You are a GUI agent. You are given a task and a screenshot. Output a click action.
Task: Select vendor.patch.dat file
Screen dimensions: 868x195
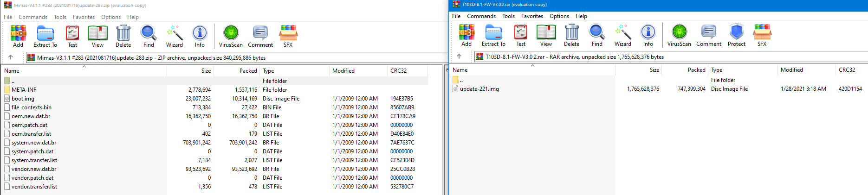[x=32, y=178]
